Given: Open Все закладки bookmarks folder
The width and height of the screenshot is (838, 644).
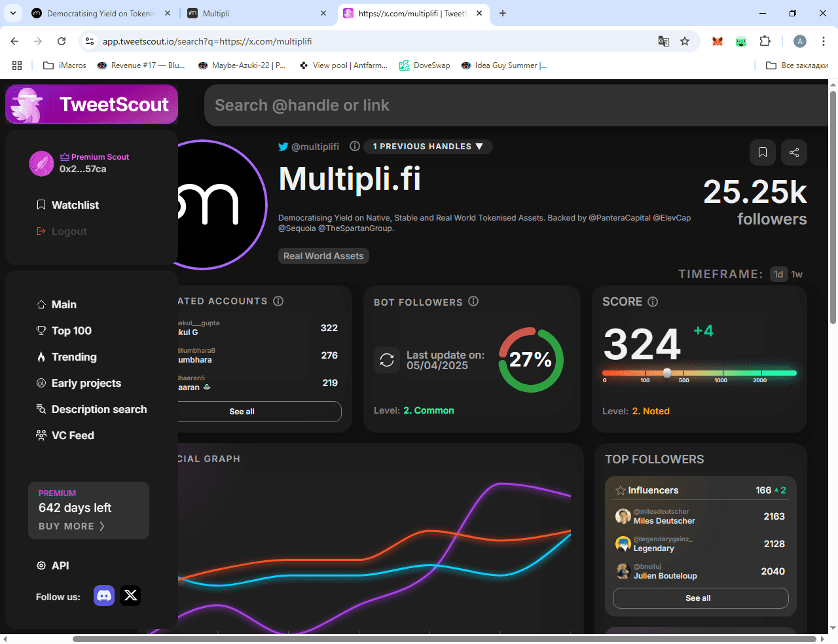Looking at the screenshot, I should [x=797, y=65].
